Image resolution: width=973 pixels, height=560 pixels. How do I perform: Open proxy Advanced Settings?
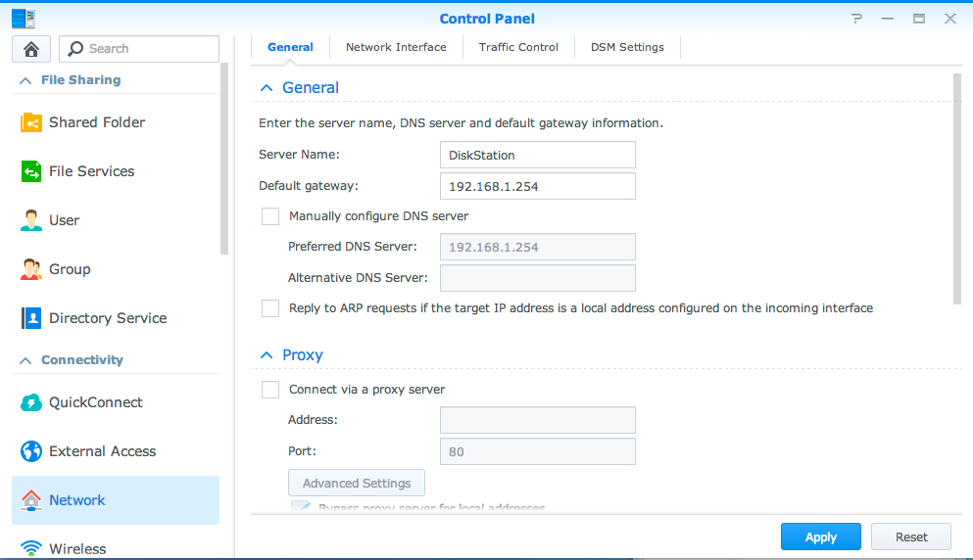pyautogui.click(x=357, y=483)
